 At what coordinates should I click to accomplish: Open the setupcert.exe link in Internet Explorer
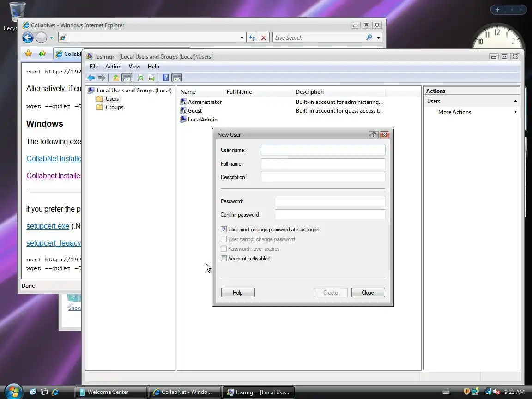point(48,226)
